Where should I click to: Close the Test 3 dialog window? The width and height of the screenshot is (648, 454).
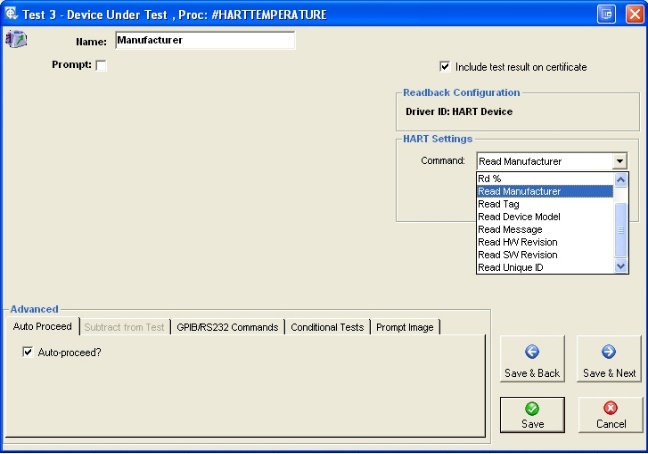(634, 14)
